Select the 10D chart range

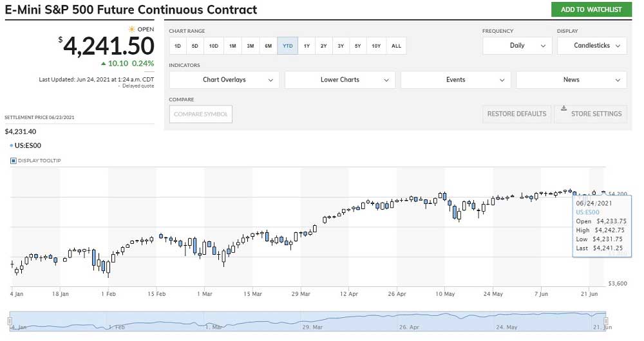214,46
